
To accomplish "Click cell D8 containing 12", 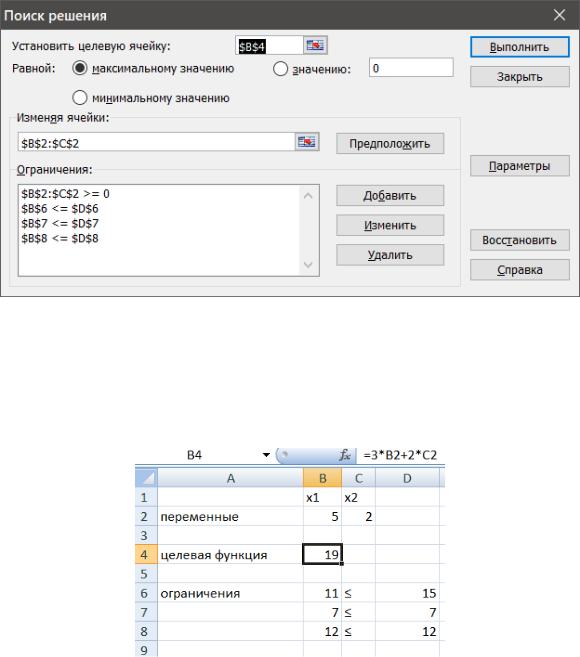I will (x=407, y=631).
